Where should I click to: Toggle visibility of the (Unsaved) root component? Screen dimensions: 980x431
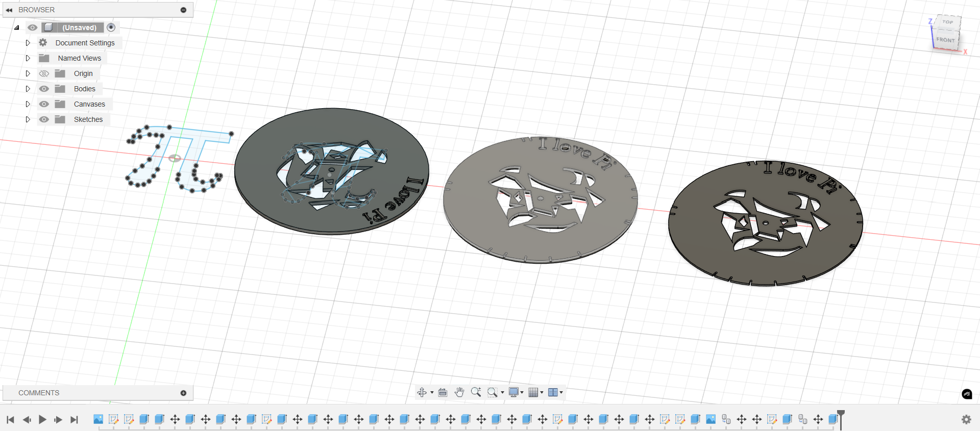coord(33,28)
